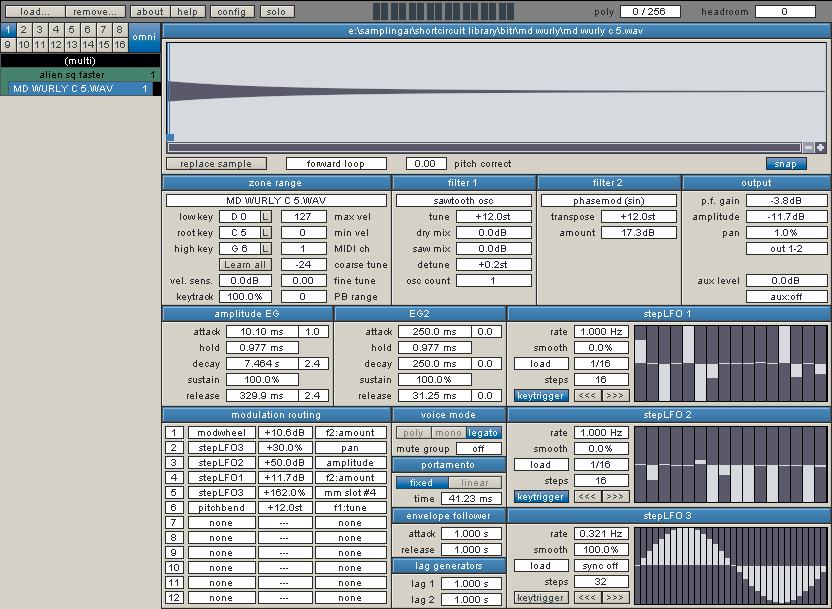Disable keytrigger on stepLFO 1
Viewport: 832px width, 609px height.
tap(540, 396)
